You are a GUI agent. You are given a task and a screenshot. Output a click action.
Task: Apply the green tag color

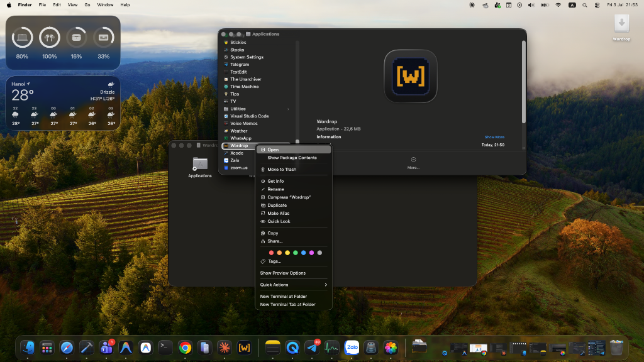(296, 253)
